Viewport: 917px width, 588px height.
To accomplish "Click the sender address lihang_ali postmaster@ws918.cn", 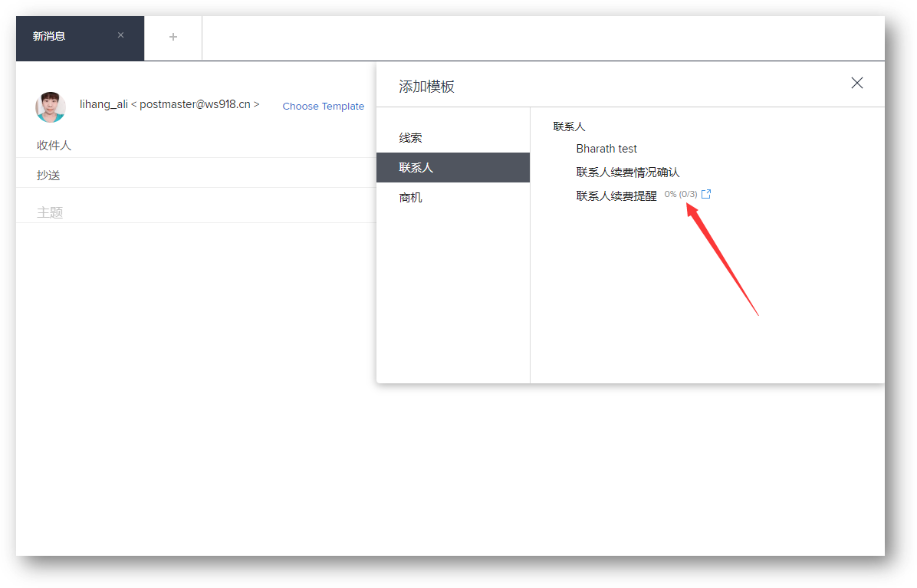I will tap(169, 104).
